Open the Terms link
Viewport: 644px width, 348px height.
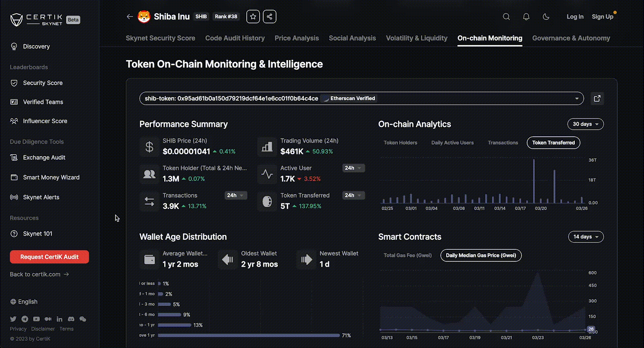tap(66, 329)
